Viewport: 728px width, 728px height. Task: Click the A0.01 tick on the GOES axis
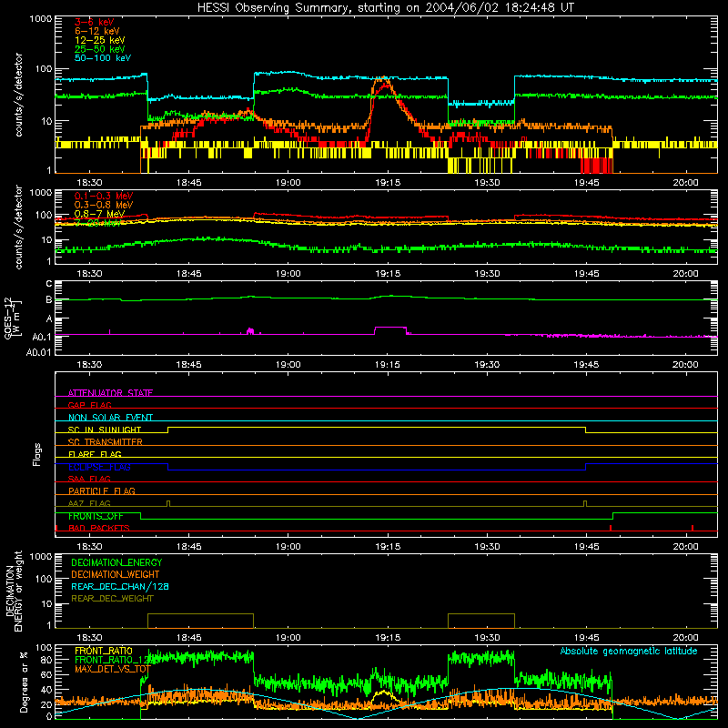click(x=39, y=352)
